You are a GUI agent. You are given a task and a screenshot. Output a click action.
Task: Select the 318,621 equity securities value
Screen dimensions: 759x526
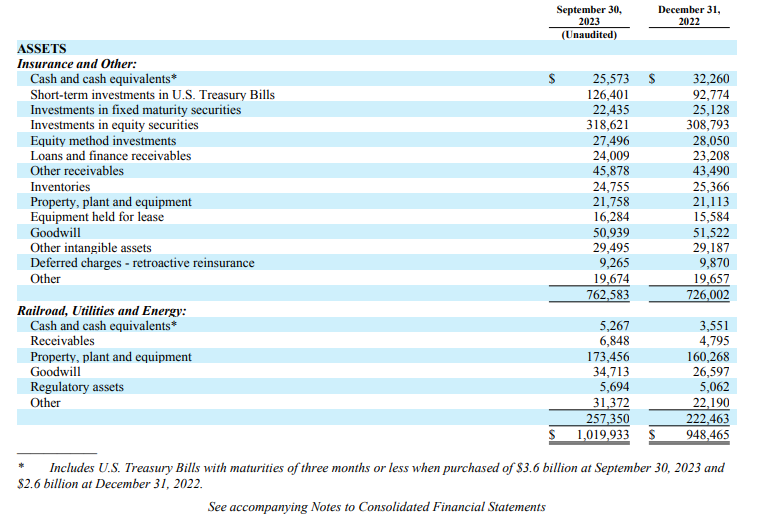click(x=613, y=125)
